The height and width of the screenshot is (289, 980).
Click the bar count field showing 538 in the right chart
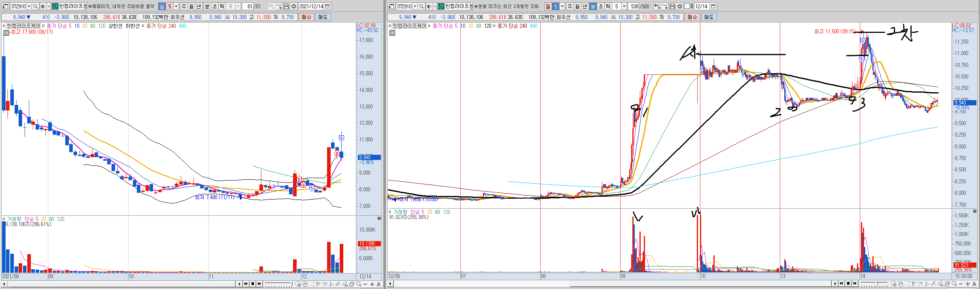[634, 6]
